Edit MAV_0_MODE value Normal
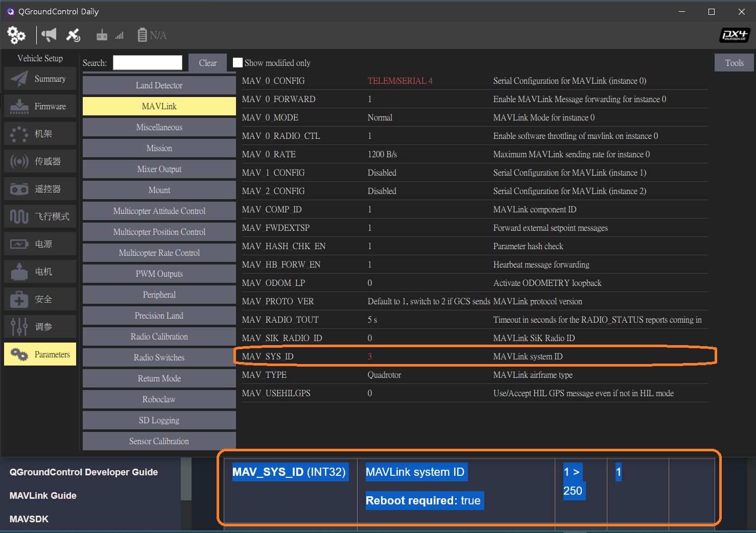Screen dimensions: 756x533 point(380,117)
